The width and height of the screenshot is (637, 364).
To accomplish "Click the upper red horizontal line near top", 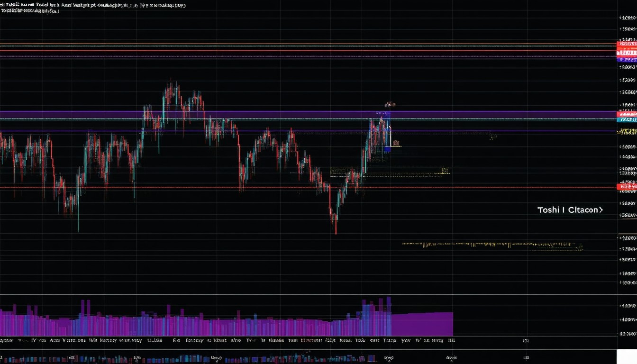I will coord(284,50).
